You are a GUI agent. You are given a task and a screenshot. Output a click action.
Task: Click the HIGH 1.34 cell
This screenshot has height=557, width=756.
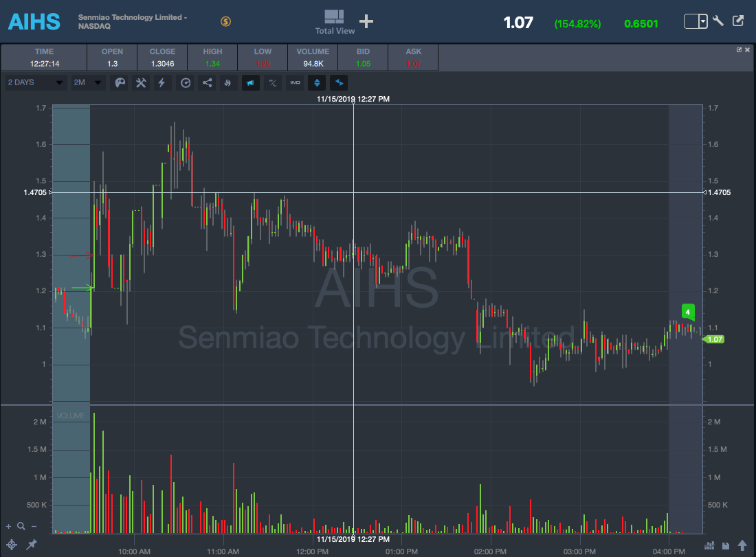point(212,57)
